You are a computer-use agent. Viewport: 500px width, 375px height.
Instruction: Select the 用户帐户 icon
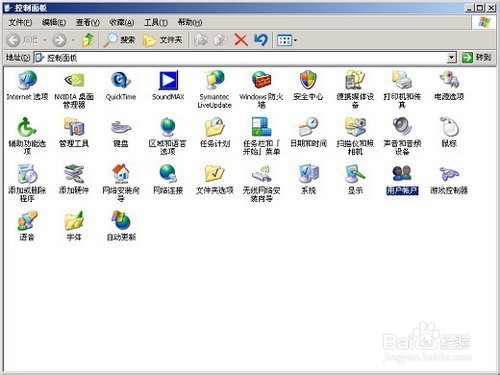(x=402, y=179)
